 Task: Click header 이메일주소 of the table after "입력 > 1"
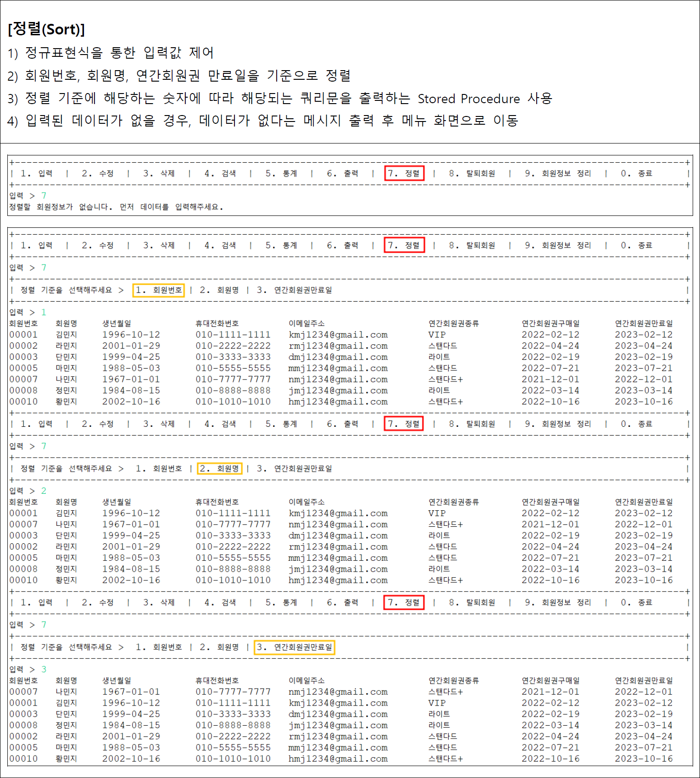(306, 324)
